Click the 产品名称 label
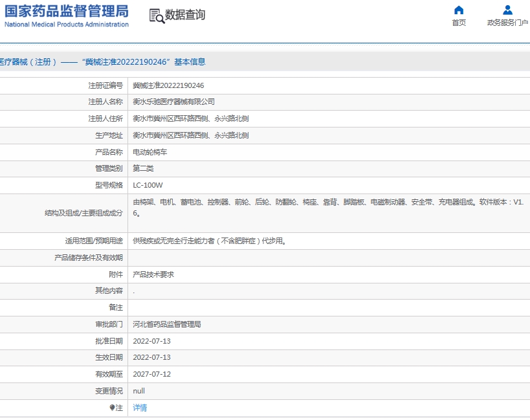This screenshot has width=530, height=420. pyautogui.click(x=109, y=152)
